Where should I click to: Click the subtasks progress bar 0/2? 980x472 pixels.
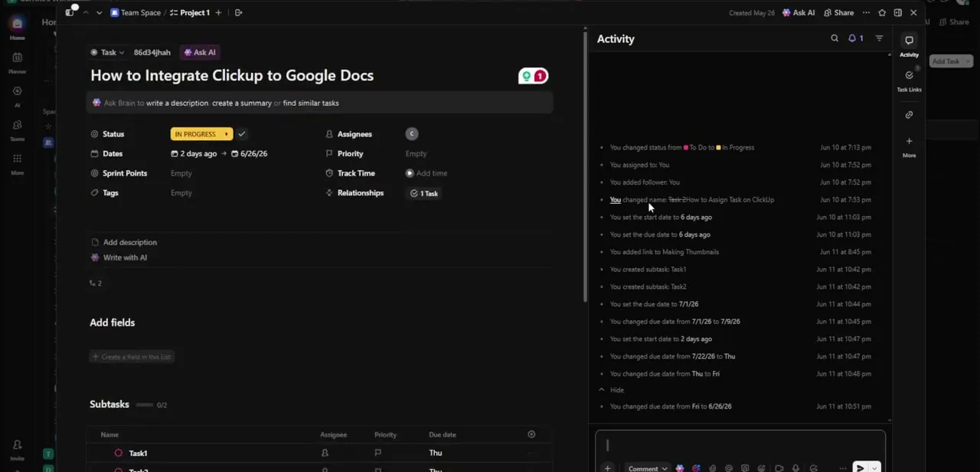(x=152, y=405)
